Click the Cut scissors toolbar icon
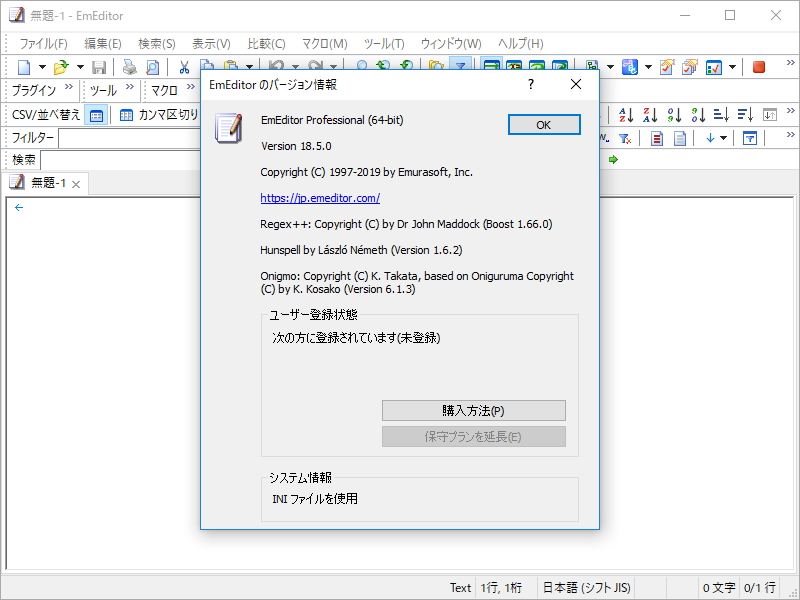The height and width of the screenshot is (600, 800). pos(185,66)
